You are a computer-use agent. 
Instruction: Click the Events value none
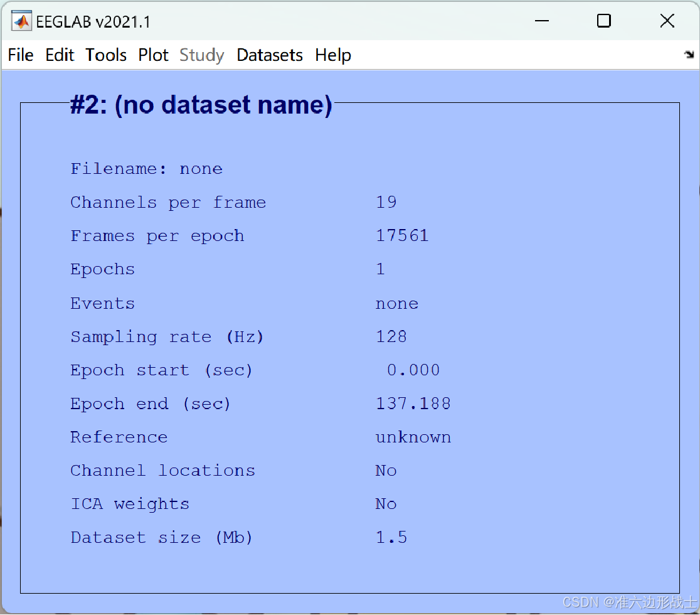coord(397,304)
